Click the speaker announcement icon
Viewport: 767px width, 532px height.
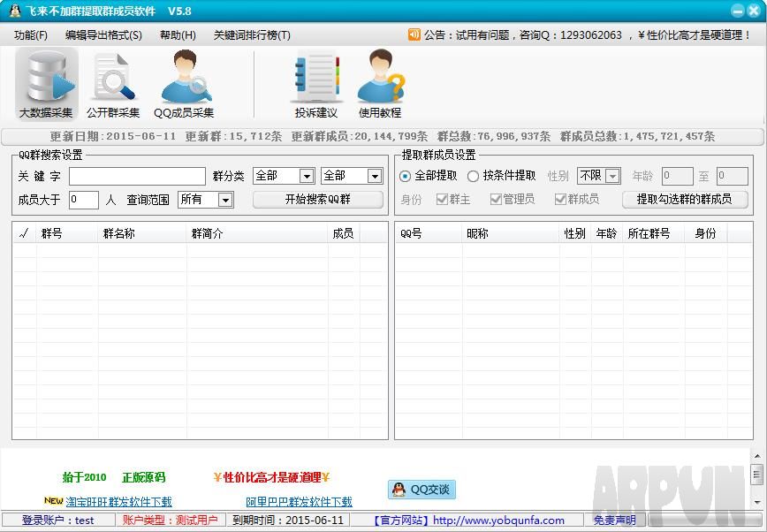(414, 34)
